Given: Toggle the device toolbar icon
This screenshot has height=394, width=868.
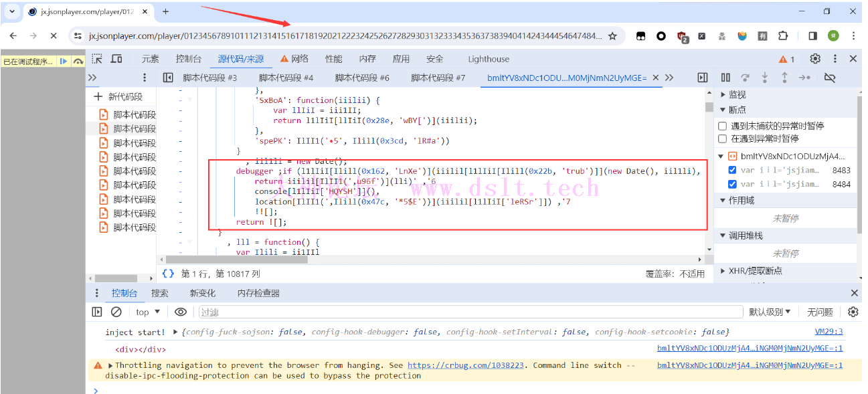Looking at the screenshot, I should click(x=116, y=59).
